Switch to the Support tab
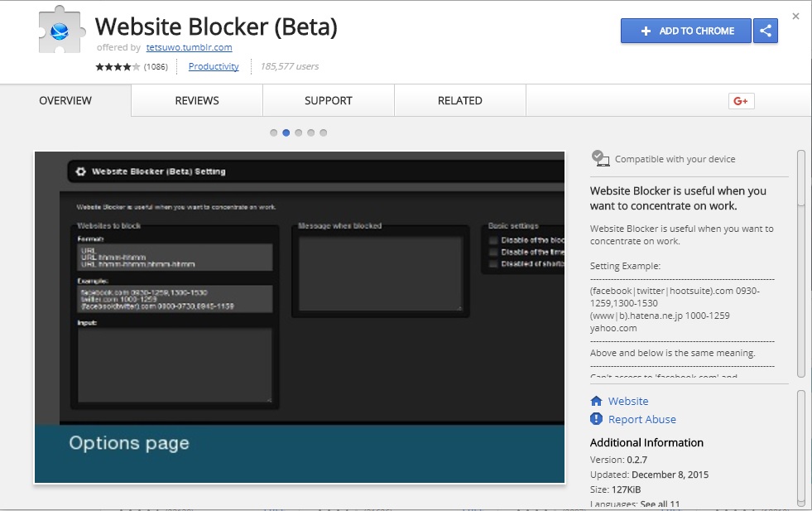 click(329, 100)
